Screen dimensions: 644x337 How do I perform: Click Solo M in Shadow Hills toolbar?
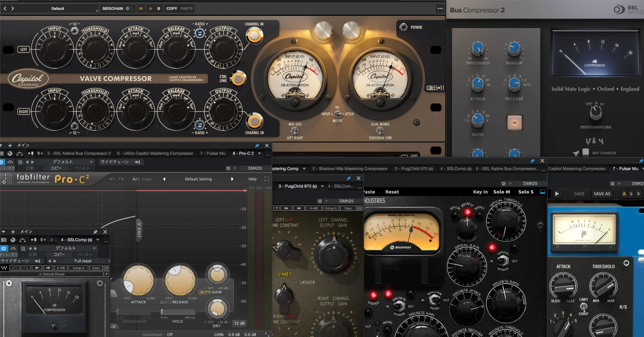501,192
